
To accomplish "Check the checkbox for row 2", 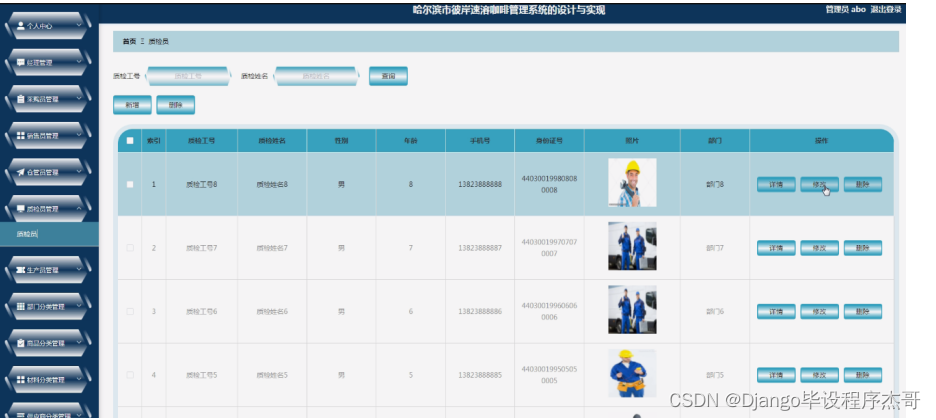I will pos(130,248).
